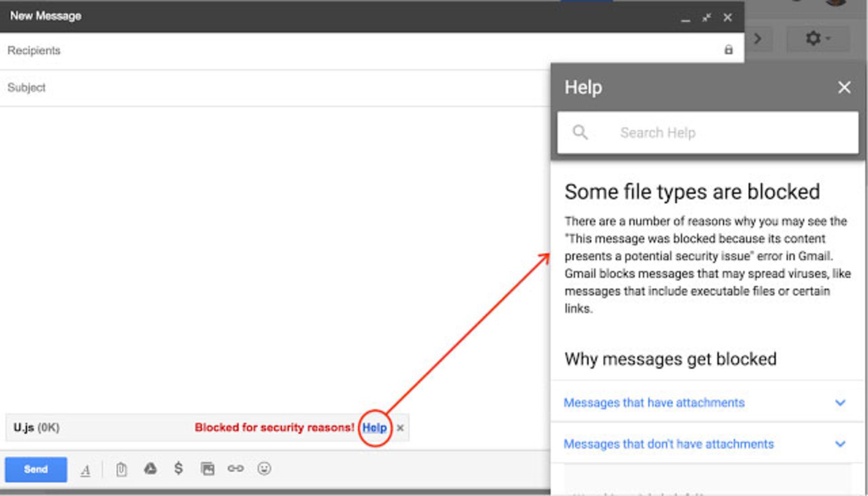Click the next conversation arrow

coord(758,39)
